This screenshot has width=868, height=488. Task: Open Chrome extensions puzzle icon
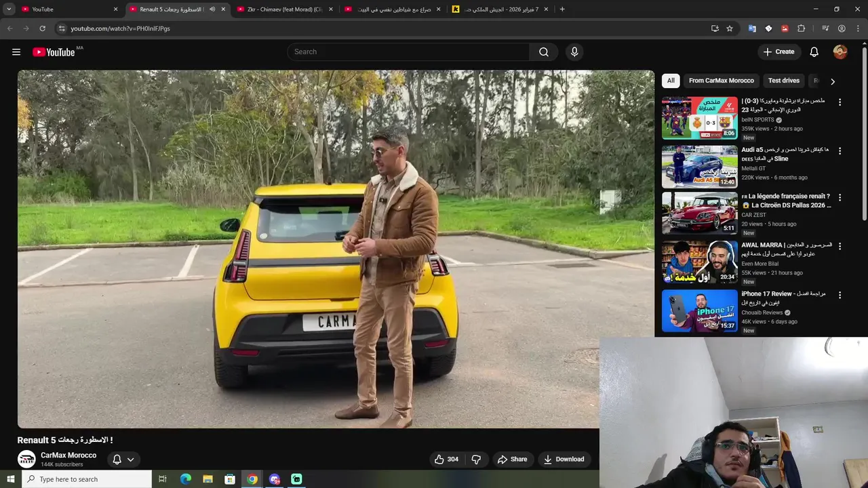click(801, 28)
